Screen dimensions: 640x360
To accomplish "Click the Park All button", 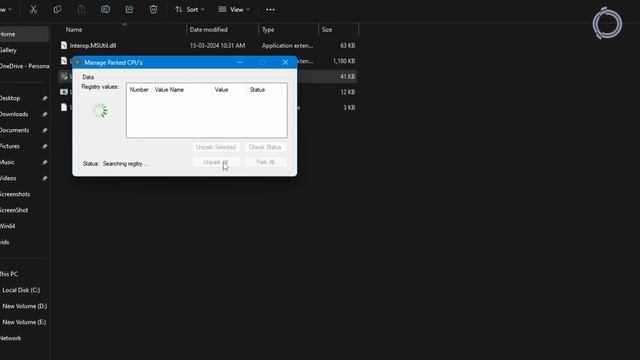I will pyautogui.click(x=265, y=162).
